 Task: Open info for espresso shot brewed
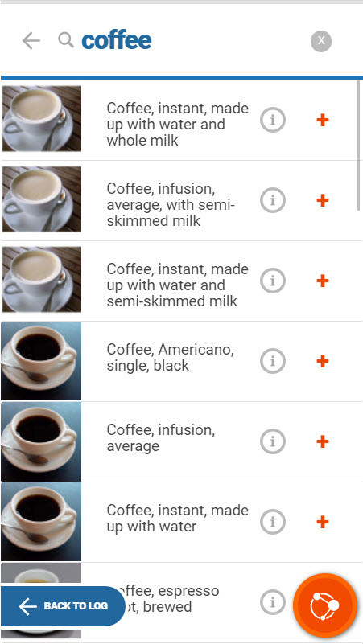click(272, 602)
